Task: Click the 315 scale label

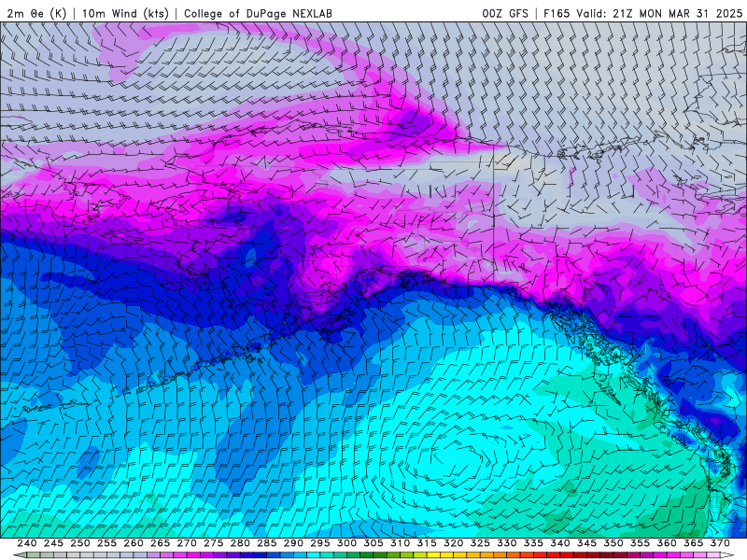Action: pyautogui.click(x=427, y=543)
